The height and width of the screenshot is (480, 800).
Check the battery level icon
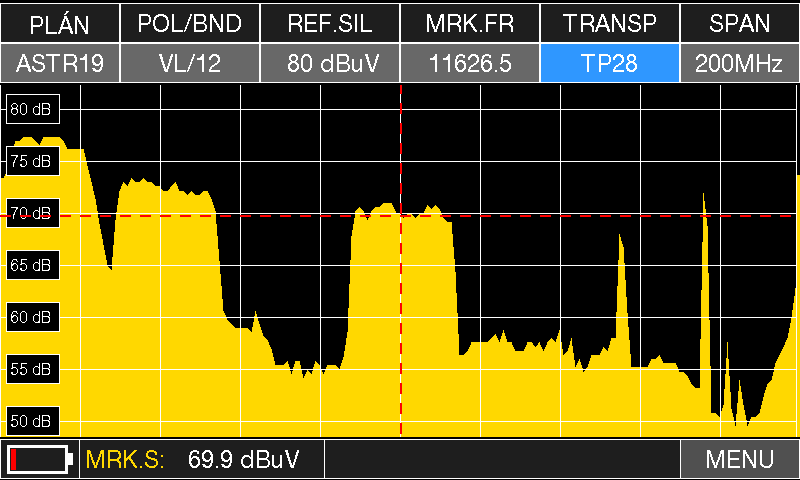40,459
